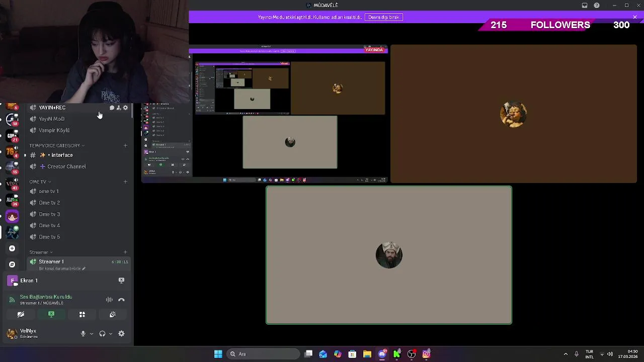
Task: Join the Ome tv 5 voice channel
Action: click(x=78, y=237)
